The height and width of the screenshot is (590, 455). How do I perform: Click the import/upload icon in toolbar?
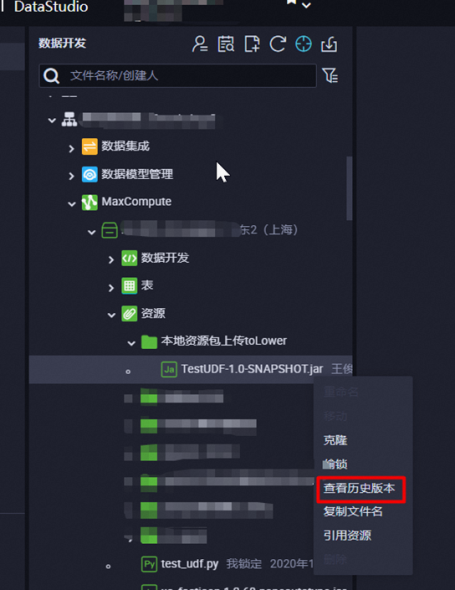point(329,44)
